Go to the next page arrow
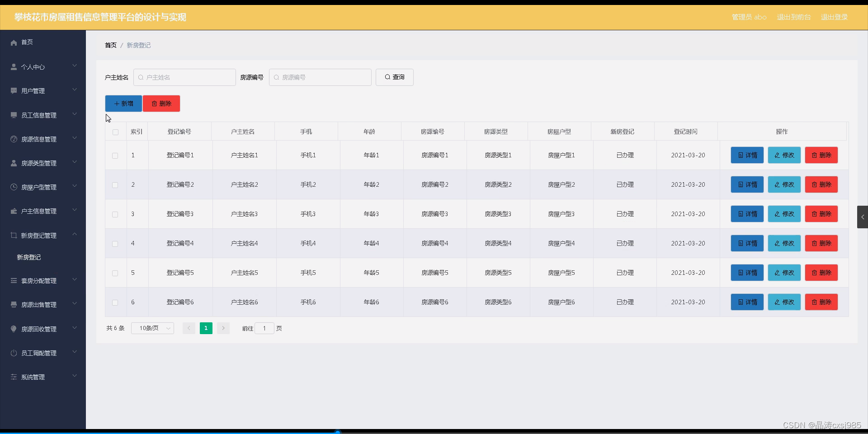This screenshot has height=434, width=868. [x=223, y=328]
